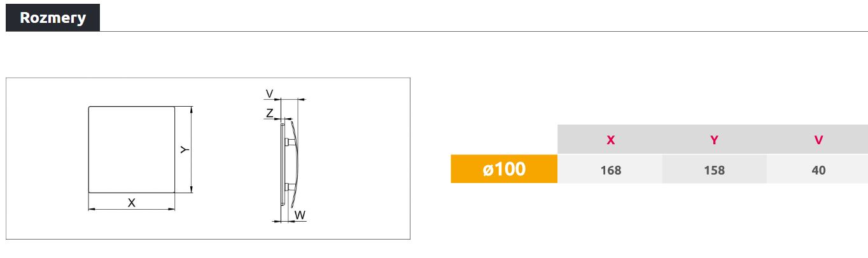868x258 pixels.
Task: Select the Y column header in the table
Action: coord(714,140)
